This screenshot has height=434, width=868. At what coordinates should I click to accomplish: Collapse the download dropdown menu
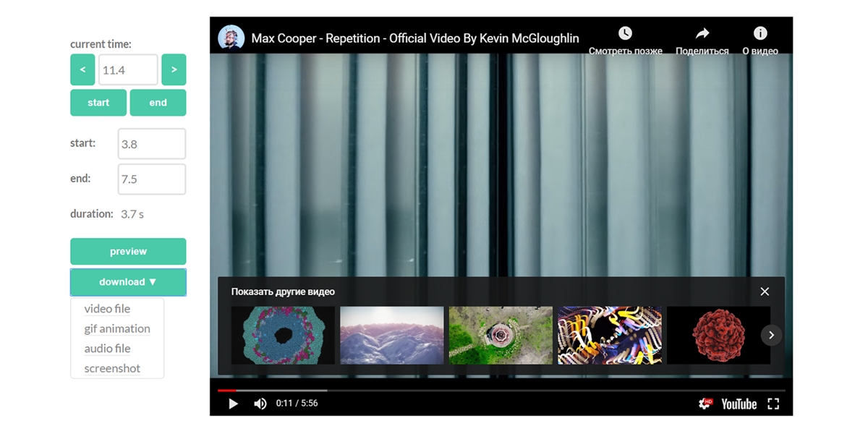click(128, 282)
